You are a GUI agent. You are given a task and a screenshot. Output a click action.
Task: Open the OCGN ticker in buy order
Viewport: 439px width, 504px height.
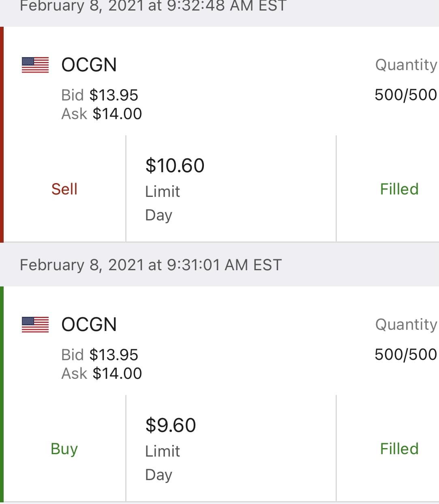89,325
